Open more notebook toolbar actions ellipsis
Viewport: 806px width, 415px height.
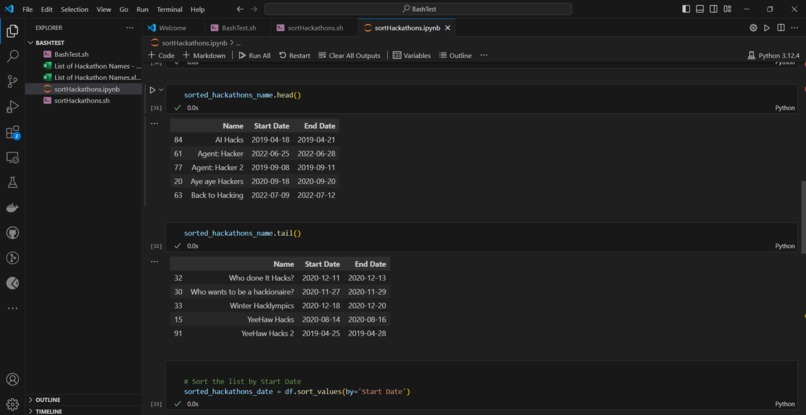484,55
